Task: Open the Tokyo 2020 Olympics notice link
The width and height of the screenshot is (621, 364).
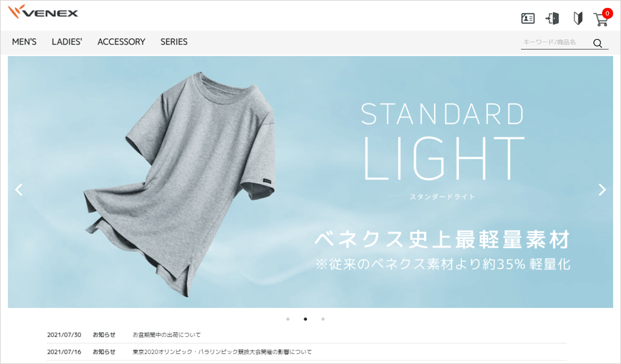Action: 222,352
